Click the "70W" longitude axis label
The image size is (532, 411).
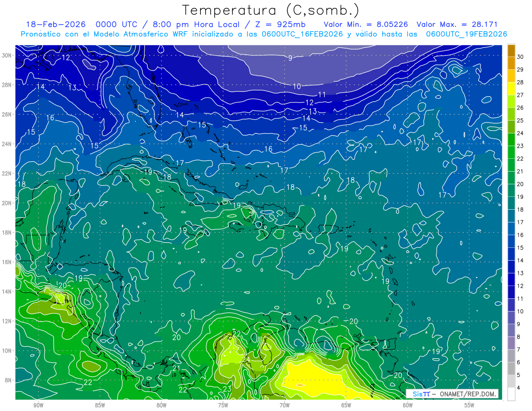click(285, 405)
